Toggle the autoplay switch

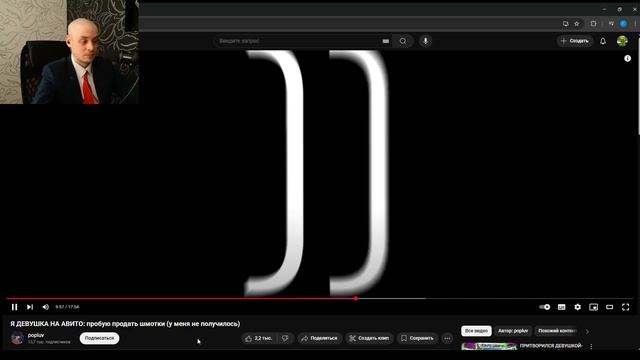coord(545,307)
